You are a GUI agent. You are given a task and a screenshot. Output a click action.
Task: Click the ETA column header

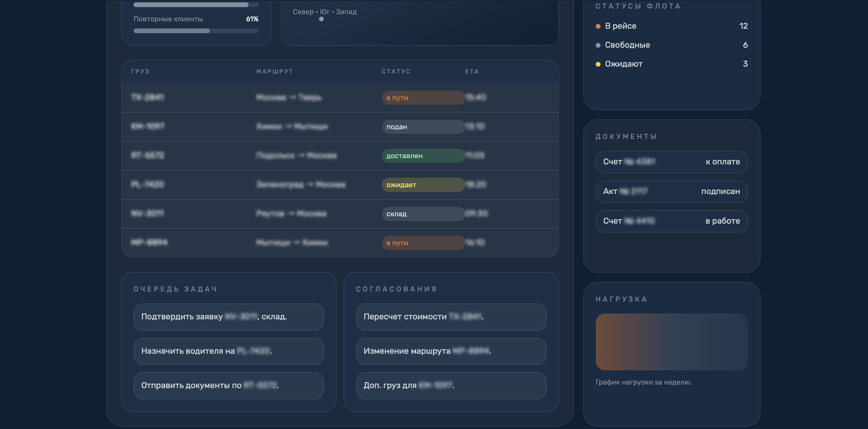tap(472, 71)
